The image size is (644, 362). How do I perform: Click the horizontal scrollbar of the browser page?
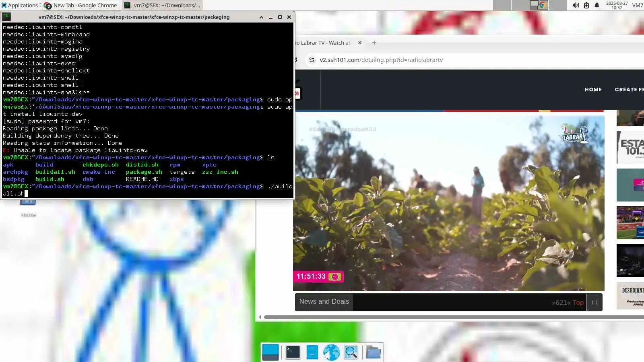tap(454, 317)
